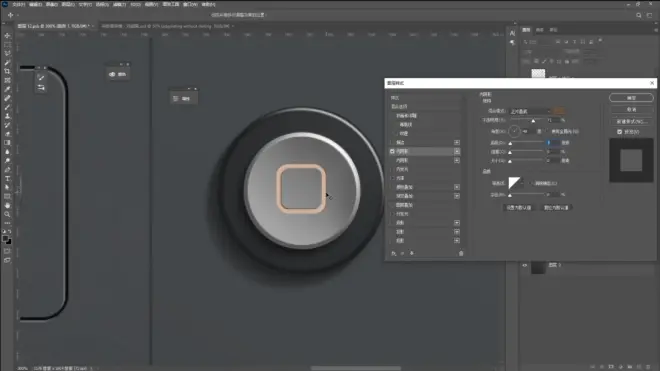
Task: Open the blend mode dropdown in dialog
Action: pyautogui.click(x=530, y=111)
